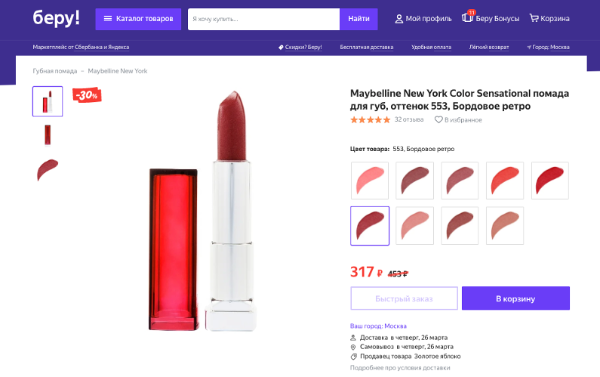
Task: Choose the bright red shade swatch
Action: tap(550, 181)
